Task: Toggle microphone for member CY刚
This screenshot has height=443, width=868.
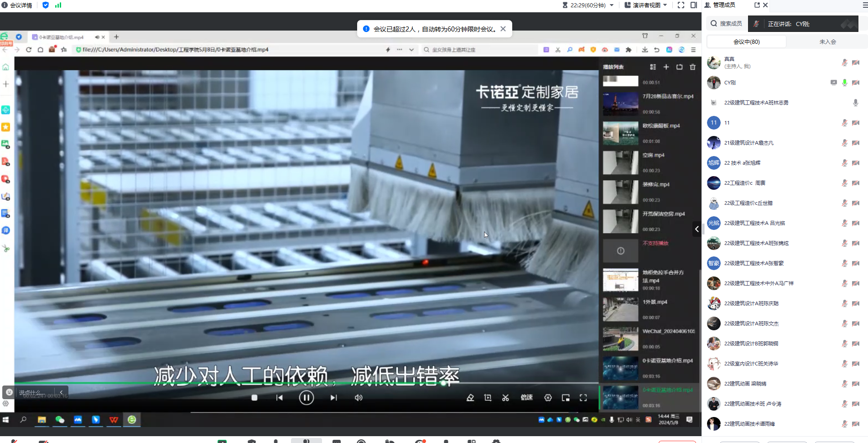Action: (x=844, y=83)
